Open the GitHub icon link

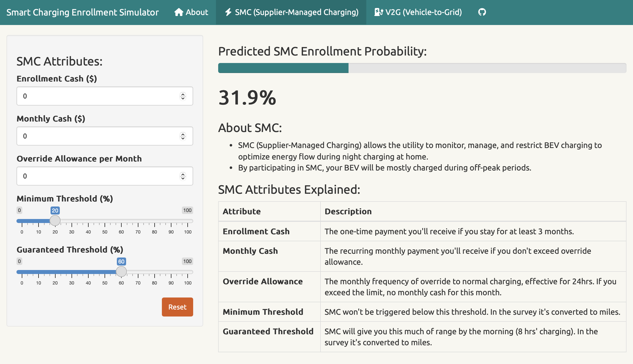click(x=482, y=12)
